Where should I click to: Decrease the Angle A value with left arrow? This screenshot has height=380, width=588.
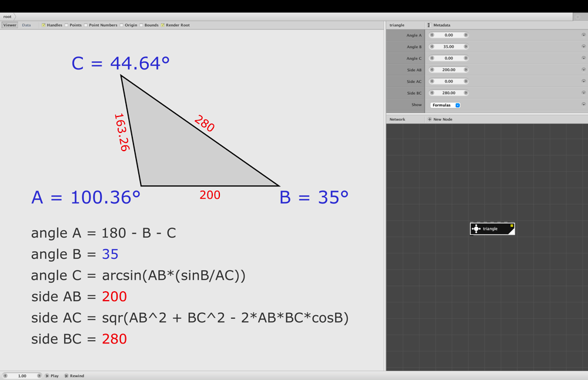(432, 35)
